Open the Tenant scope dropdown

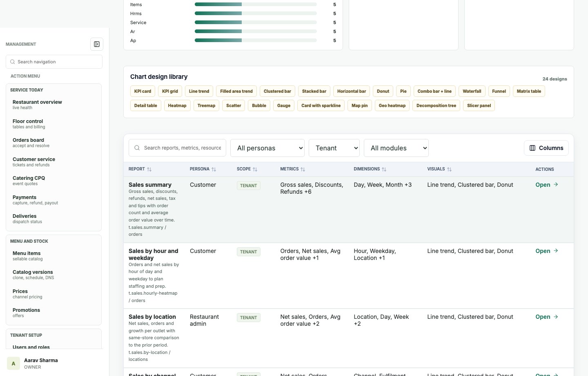(334, 148)
